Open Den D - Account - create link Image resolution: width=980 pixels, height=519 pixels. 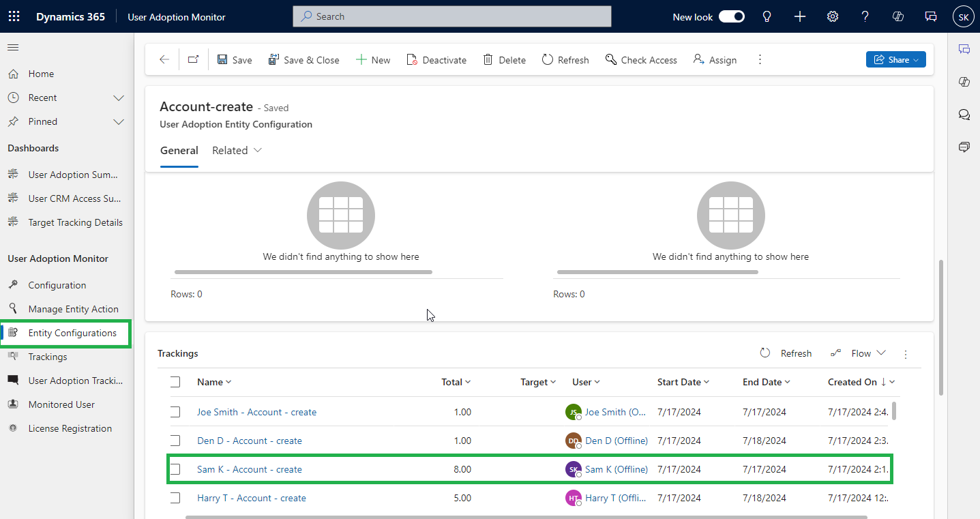point(250,441)
